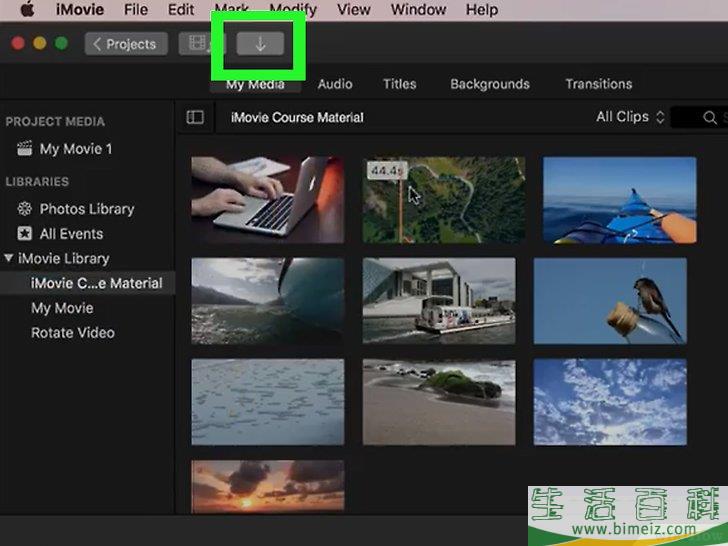The height and width of the screenshot is (546, 728).
Task: Switch to the Backgrounds tab
Action: [490, 84]
